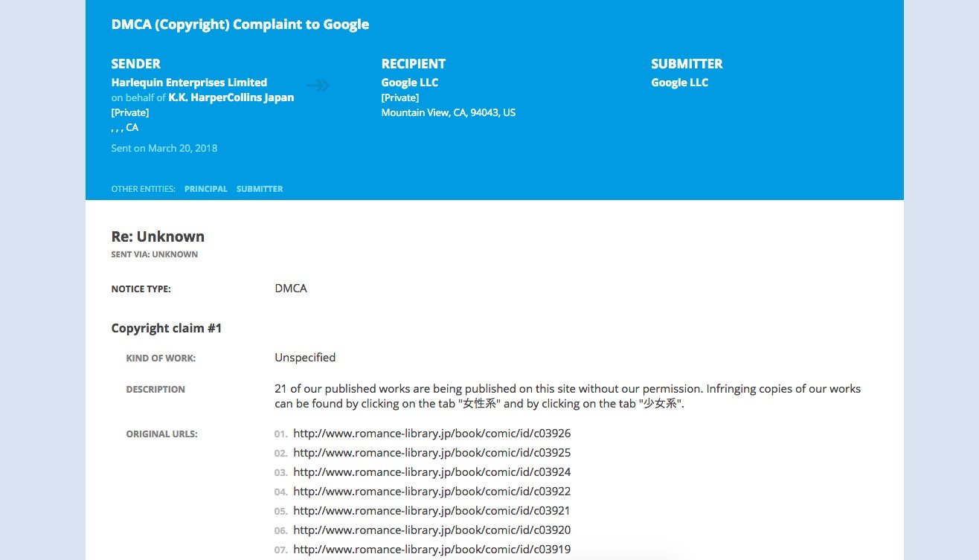979x560 pixels.
Task: Open the Harlequin Enterprises Limited sender link
Action: (x=189, y=83)
